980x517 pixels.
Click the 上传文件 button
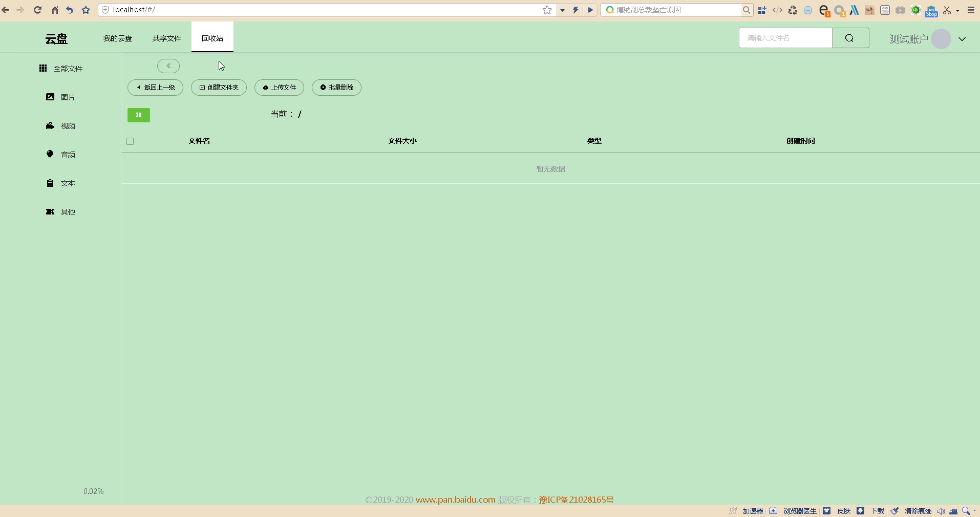tap(279, 88)
